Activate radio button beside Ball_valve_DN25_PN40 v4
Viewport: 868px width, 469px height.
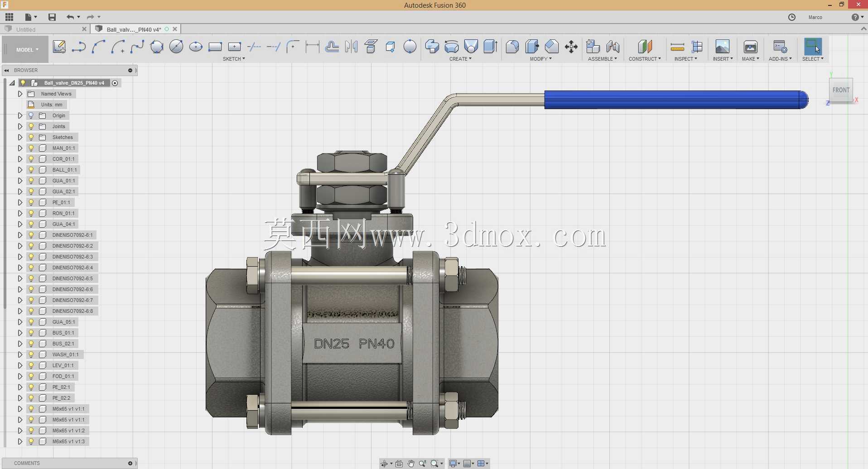click(115, 83)
